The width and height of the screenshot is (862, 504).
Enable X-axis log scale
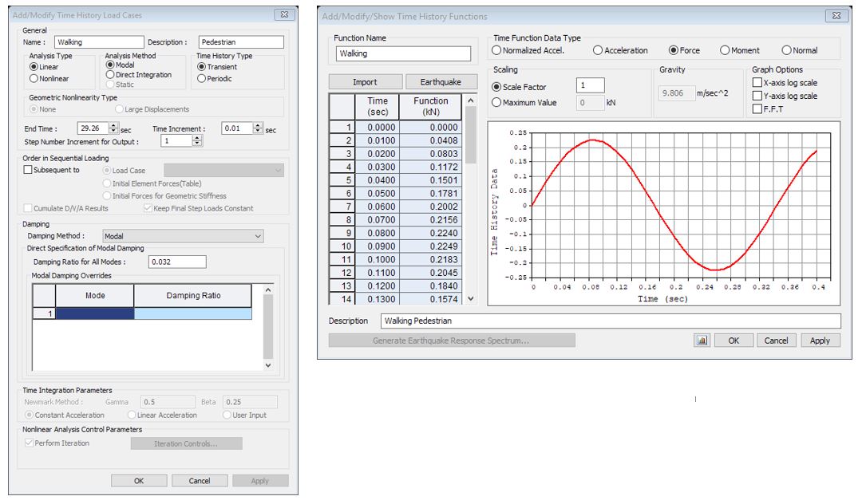point(757,82)
